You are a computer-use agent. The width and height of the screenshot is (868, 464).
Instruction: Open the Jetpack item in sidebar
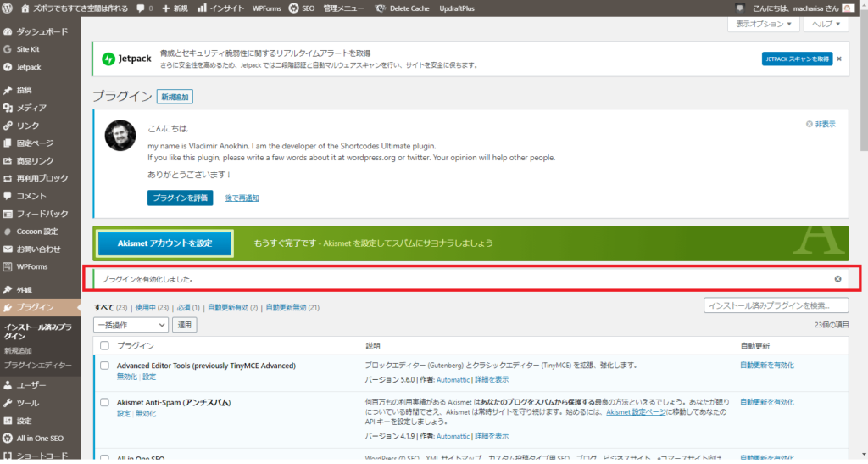coord(28,67)
